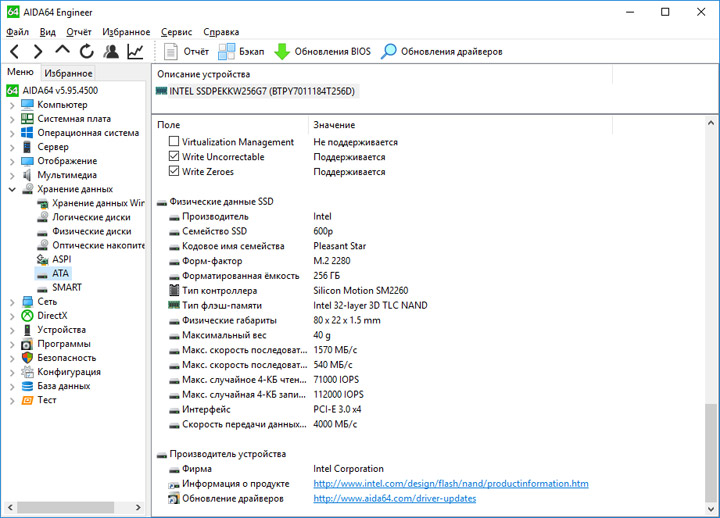
Task: Go up one level with the up arrow
Action: point(62,51)
